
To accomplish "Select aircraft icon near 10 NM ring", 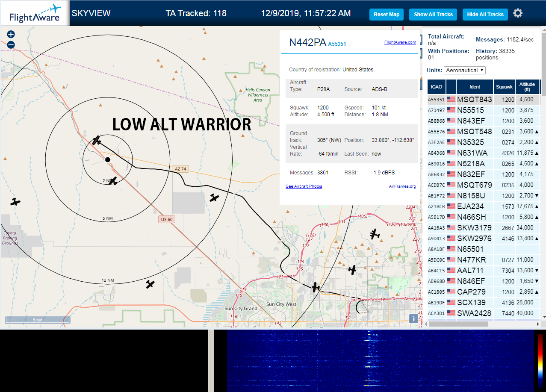I will (150, 284).
